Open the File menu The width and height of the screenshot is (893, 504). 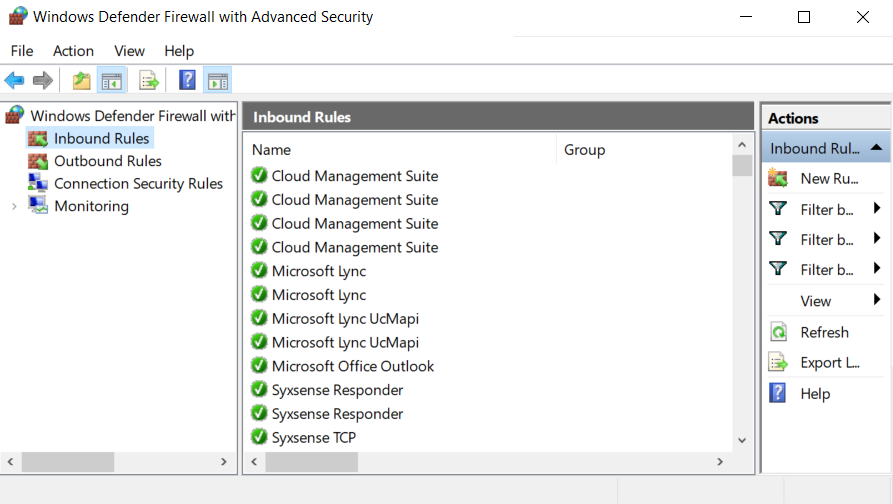pos(22,51)
